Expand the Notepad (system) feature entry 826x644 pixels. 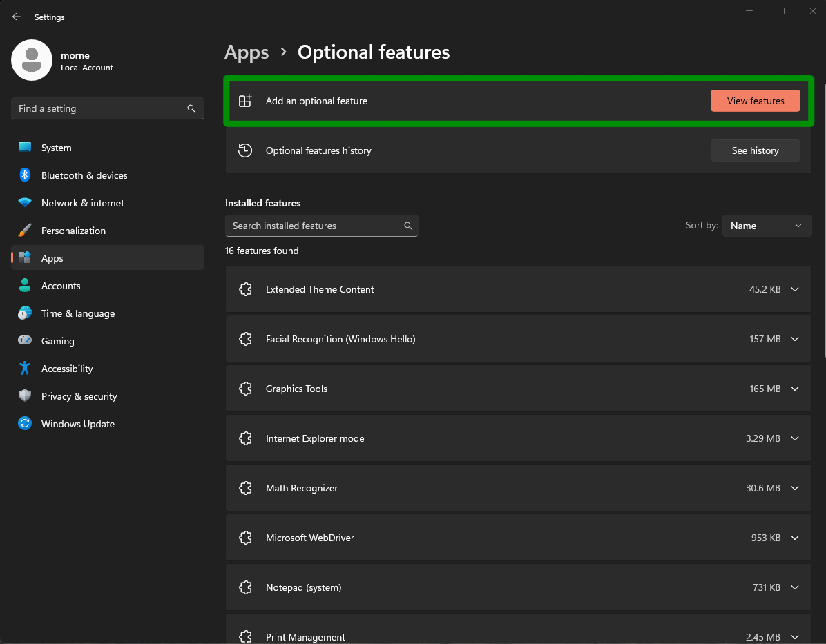(x=794, y=587)
